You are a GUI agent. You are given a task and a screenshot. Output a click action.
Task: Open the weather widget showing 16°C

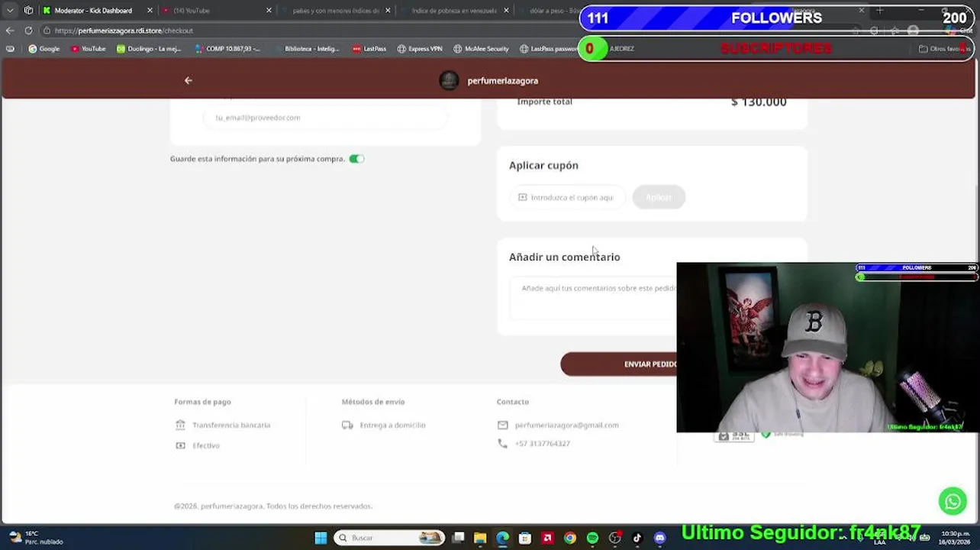pyautogui.click(x=34, y=538)
